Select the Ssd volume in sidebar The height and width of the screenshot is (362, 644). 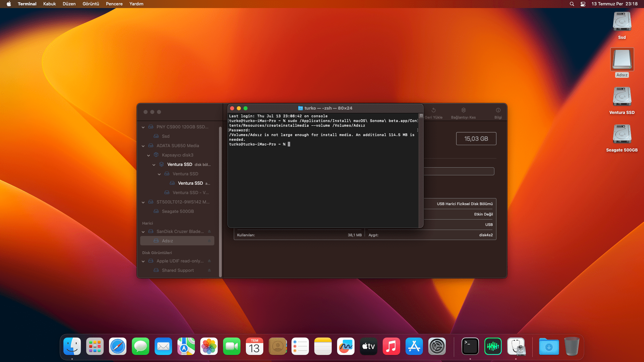[166, 136]
